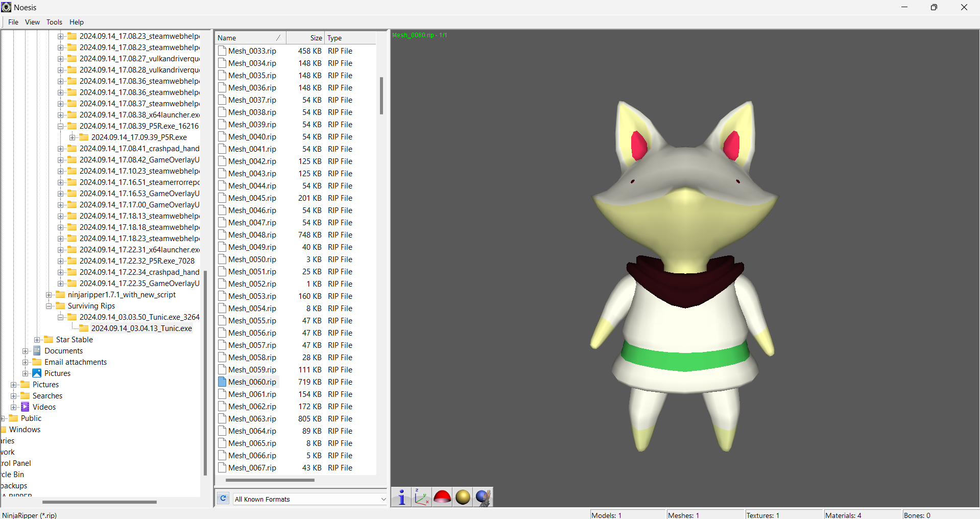Click the file list vertical scrollbar thumb
This screenshot has width=980, height=519.
pyautogui.click(x=381, y=96)
